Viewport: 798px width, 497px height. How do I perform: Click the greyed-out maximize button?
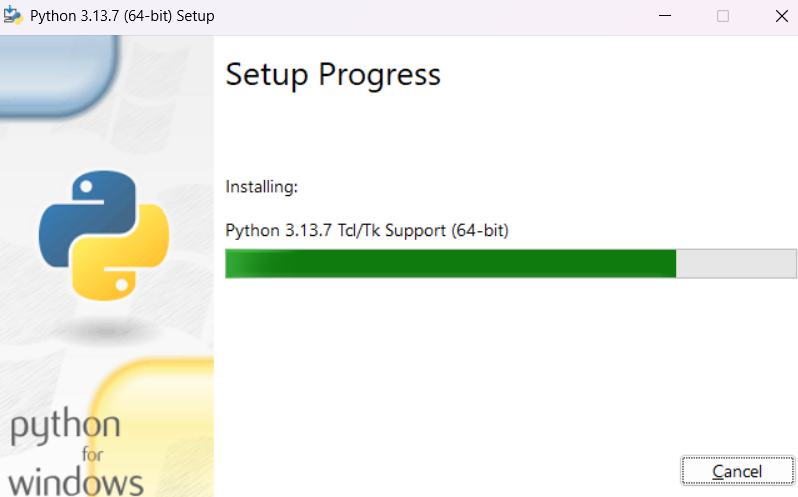point(723,17)
